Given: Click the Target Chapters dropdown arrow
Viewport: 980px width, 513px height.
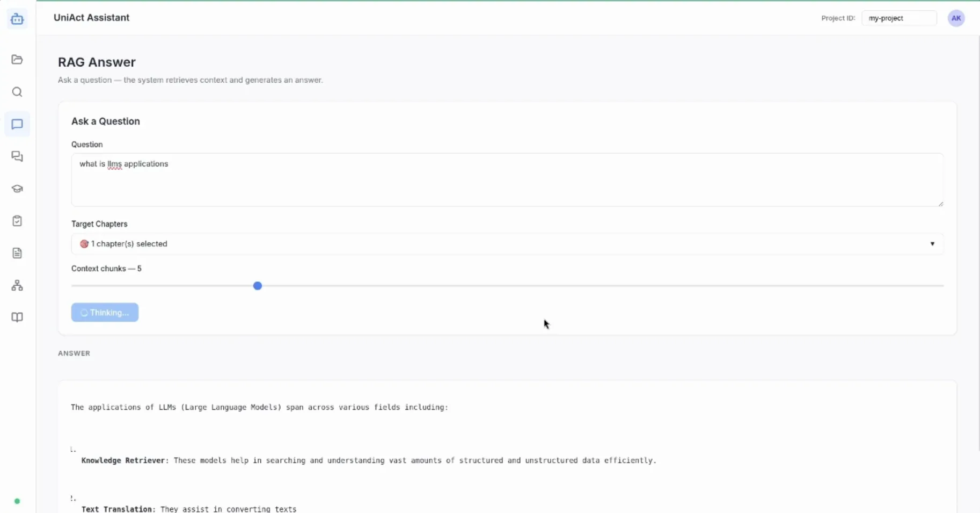Looking at the screenshot, I should 932,244.
